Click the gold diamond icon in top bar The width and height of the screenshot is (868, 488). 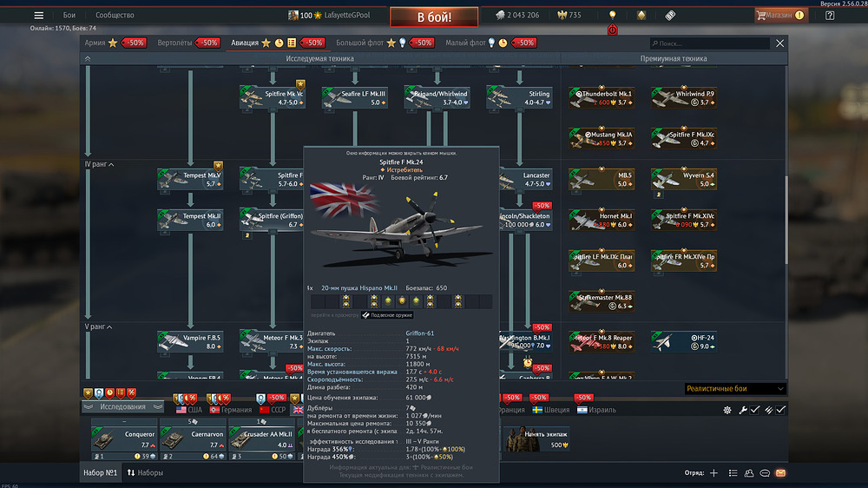[x=641, y=16]
